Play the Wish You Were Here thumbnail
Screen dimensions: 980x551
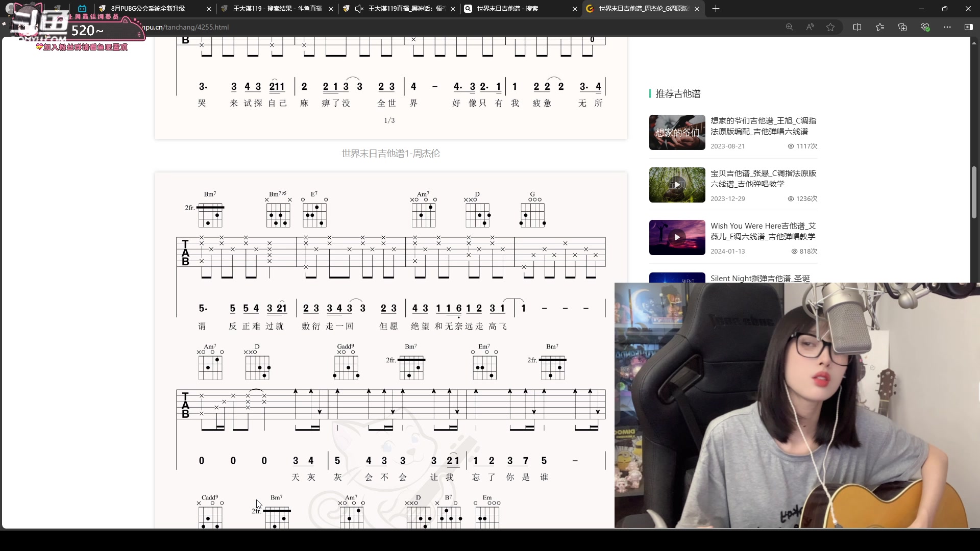(677, 237)
